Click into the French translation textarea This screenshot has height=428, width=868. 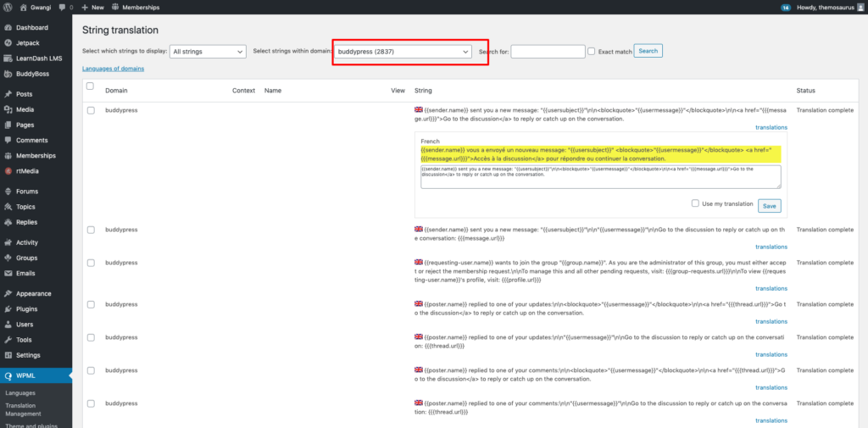(x=601, y=176)
